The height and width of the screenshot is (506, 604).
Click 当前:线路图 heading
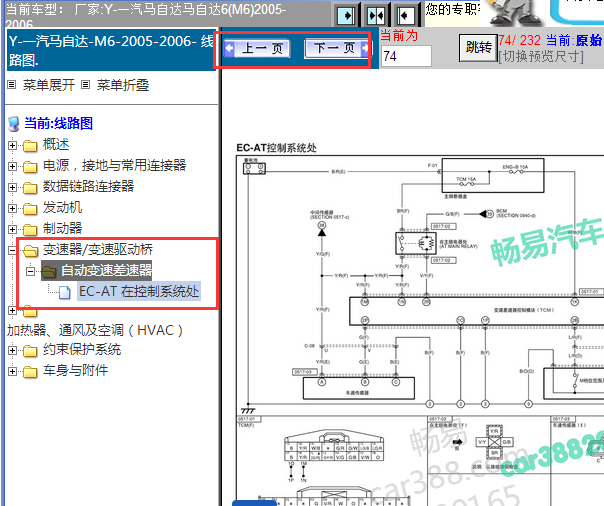point(59,123)
